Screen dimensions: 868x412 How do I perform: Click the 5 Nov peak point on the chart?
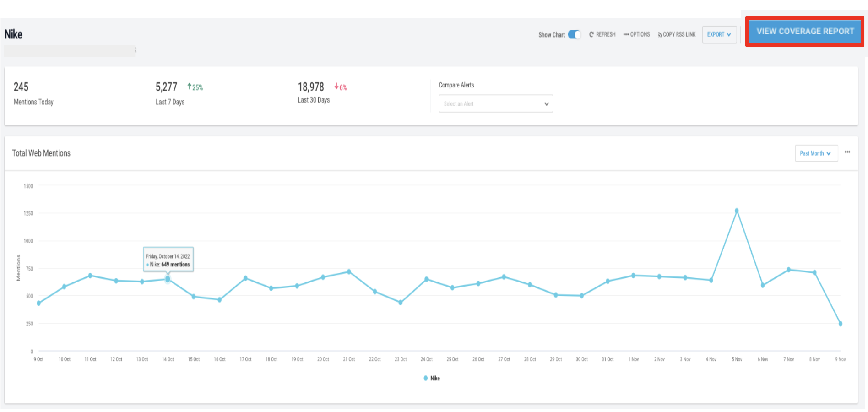[x=737, y=210]
